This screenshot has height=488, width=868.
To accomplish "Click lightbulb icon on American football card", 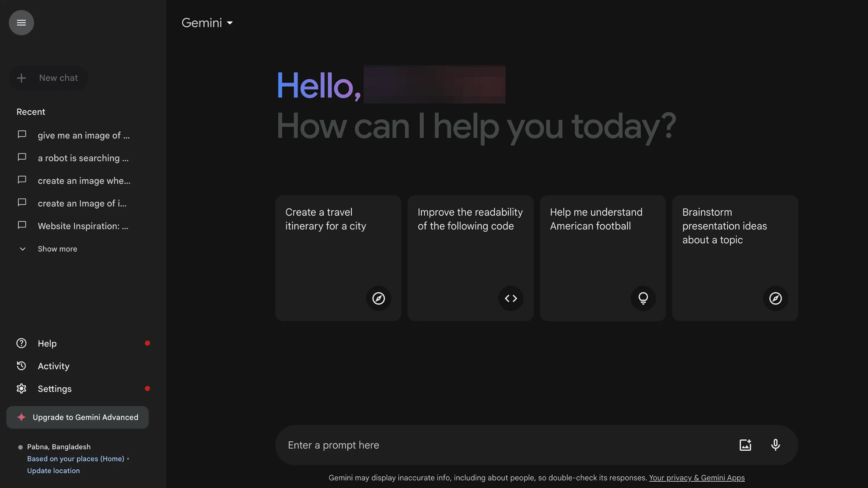I will coord(643,298).
